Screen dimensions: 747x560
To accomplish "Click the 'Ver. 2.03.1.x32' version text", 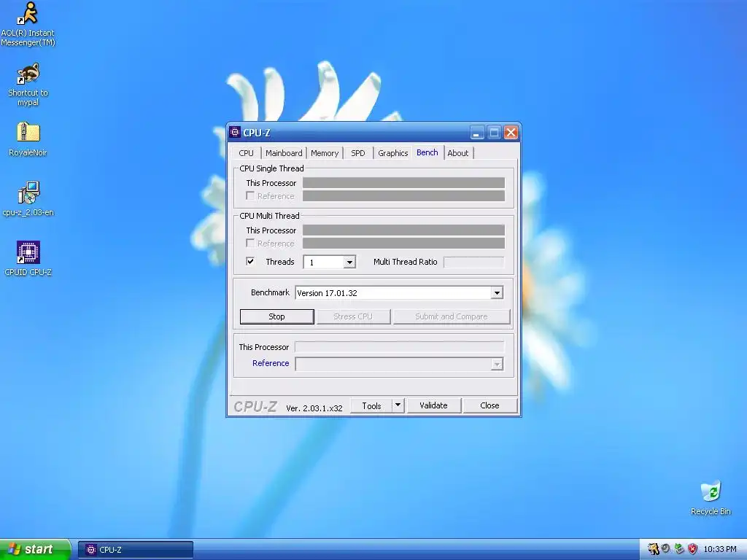I will (x=314, y=408).
